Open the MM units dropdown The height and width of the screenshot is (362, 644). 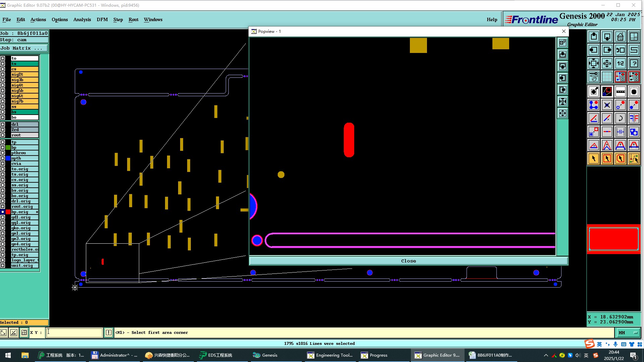point(628,333)
